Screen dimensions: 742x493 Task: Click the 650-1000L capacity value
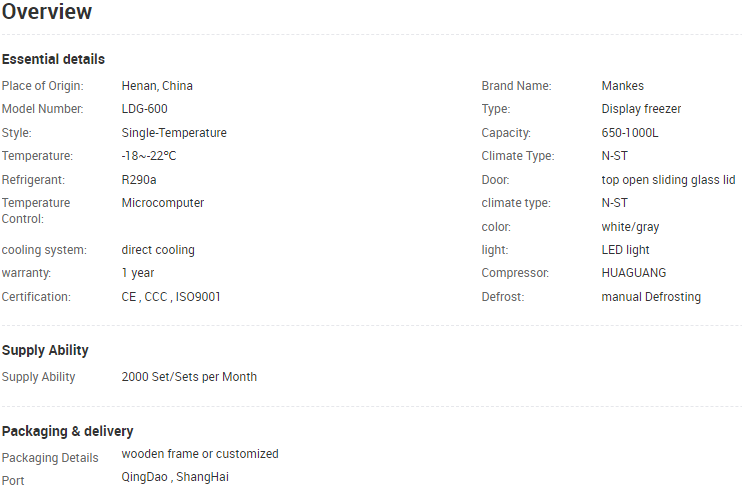(x=630, y=133)
